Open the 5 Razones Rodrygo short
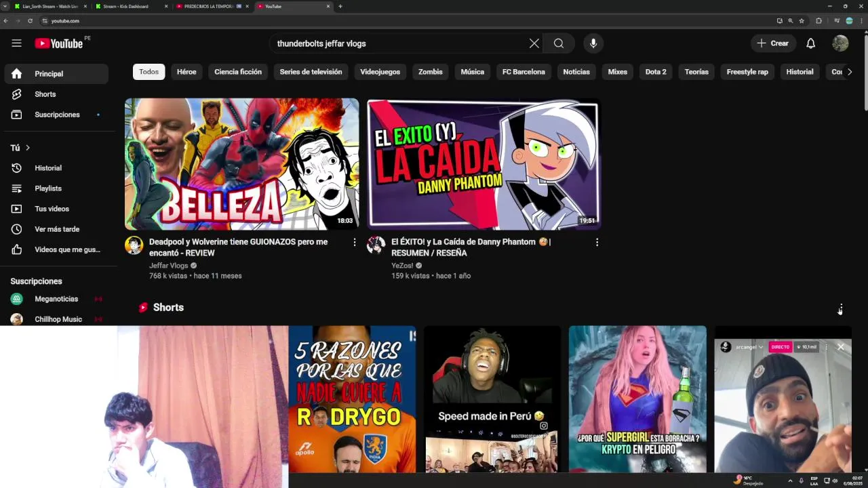Viewport: 868px width, 488px height. point(352,399)
